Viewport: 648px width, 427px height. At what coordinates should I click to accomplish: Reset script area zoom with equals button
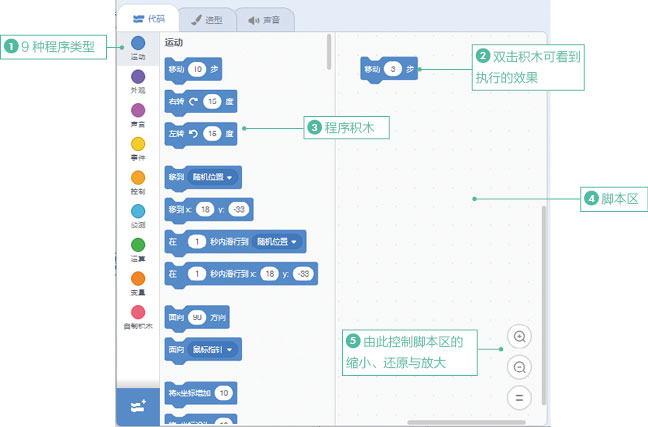[x=519, y=398]
